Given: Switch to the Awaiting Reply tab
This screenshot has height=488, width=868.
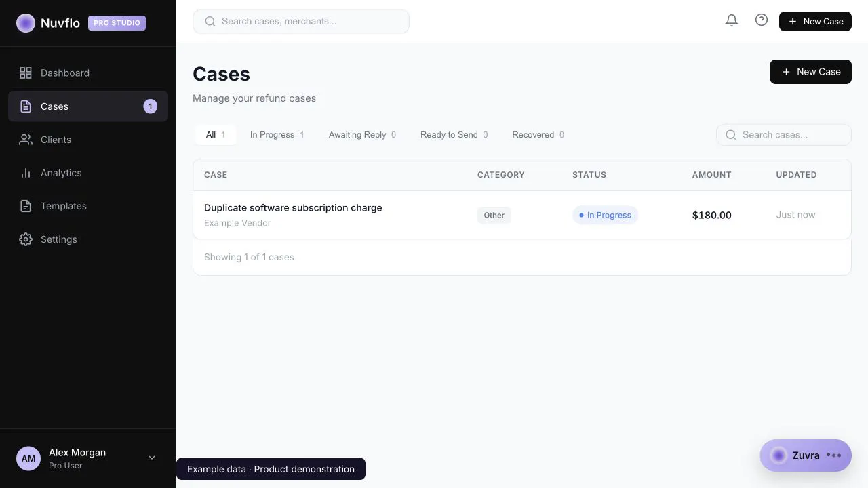Looking at the screenshot, I should pyautogui.click(x=362, y=135).
